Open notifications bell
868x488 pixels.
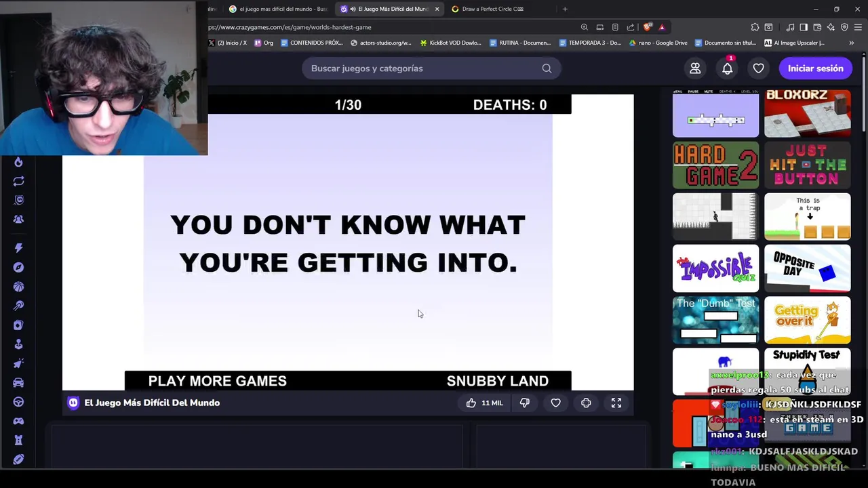click(x=727, y=68)
